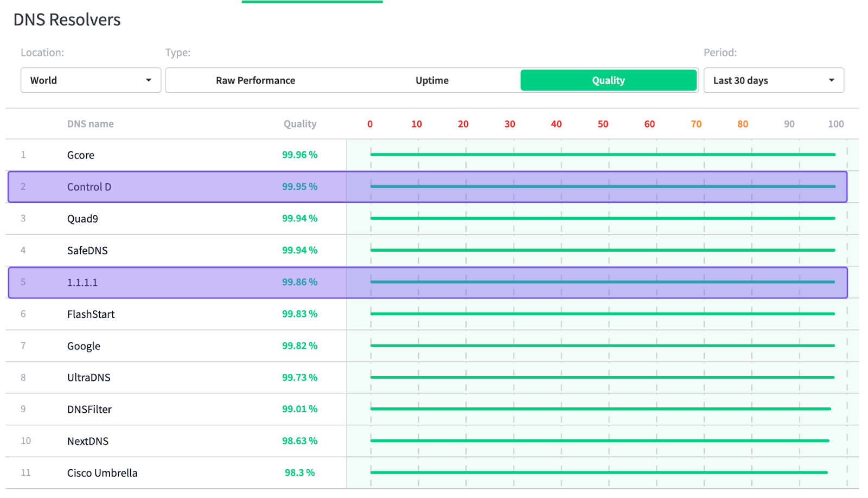Screen dimensions: 868x498
Task: Click the Cisco Umbrella quality bar
Action: click(599, 473)
